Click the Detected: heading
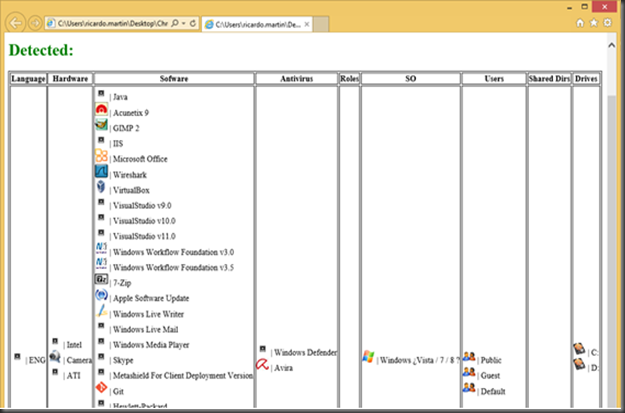The image size is (625, 413). 41,50
